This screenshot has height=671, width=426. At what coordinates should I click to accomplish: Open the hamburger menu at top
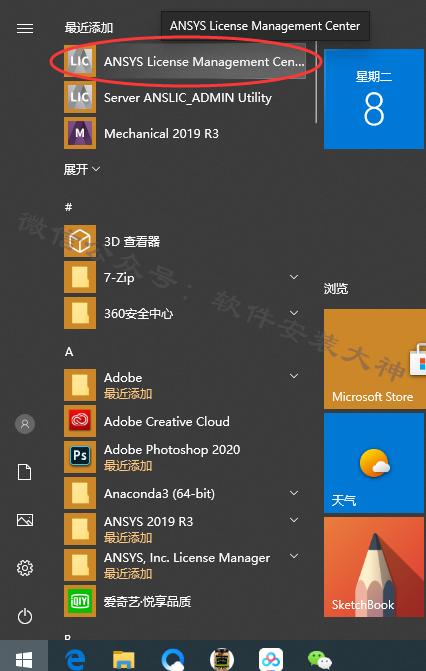(25, 28)
